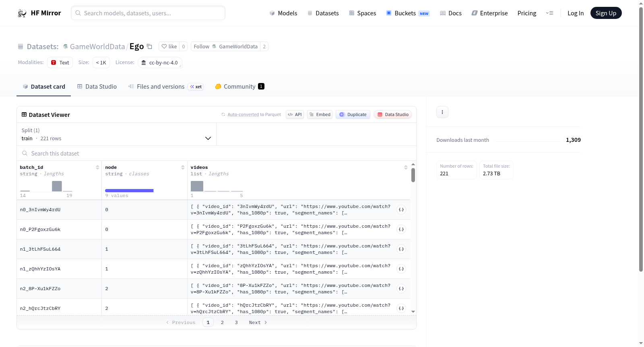Open Pricing in the top navigation
The width and height of the screenshot is (644, 347).
tap(527, 13)
